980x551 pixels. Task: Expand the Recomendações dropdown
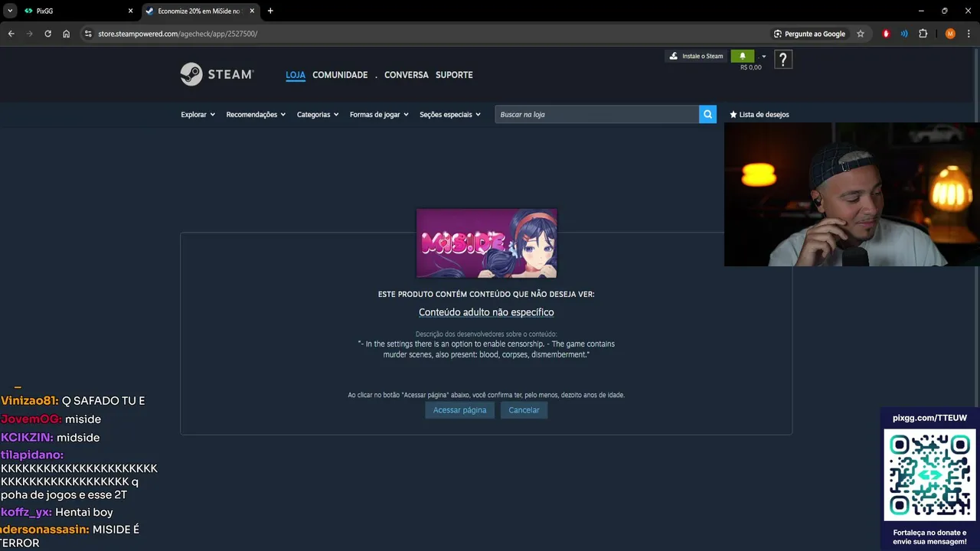coord(256,114)
